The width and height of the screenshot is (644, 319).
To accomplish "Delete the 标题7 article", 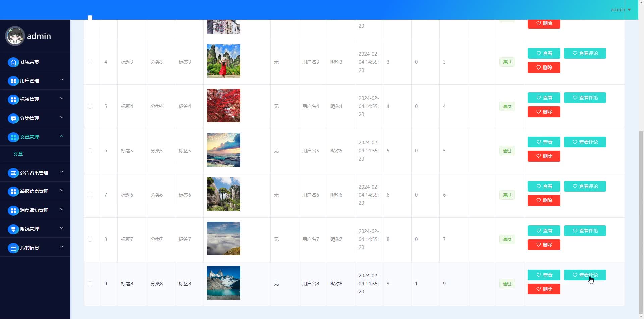I will tap(544, 245).
